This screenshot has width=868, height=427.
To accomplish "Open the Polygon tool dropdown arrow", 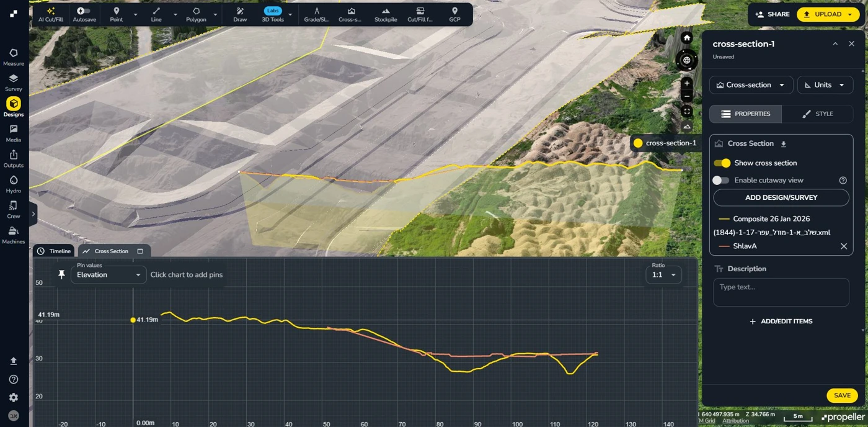I will coord(216,14).
